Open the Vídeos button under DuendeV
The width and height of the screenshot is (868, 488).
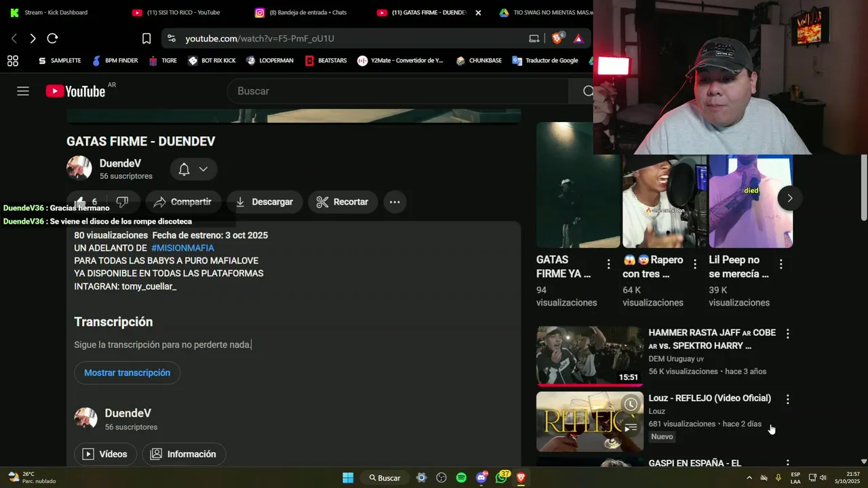click(x=106, y=454)
